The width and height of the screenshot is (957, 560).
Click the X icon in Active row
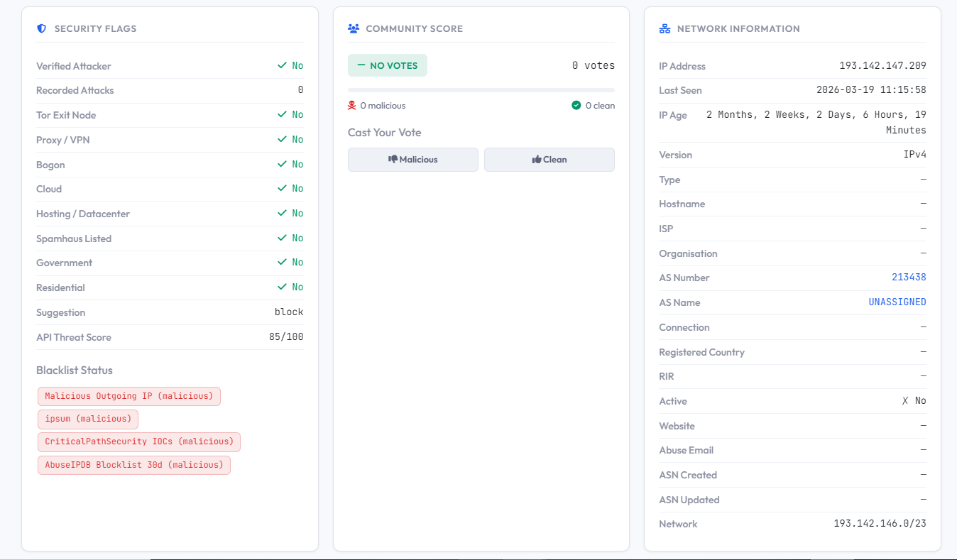pyautogui.click(x=905, y=401)
